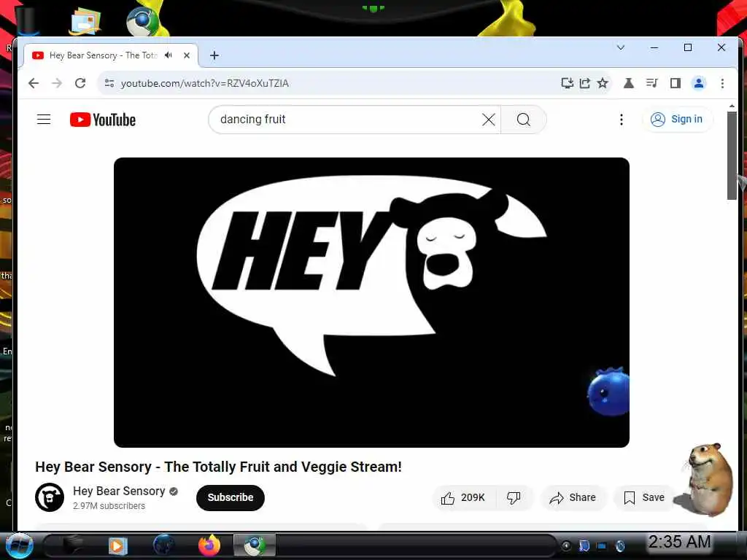747x560 pixels.
Task: Click the scrollbar up arrow
Action: (x=732, y=106)
